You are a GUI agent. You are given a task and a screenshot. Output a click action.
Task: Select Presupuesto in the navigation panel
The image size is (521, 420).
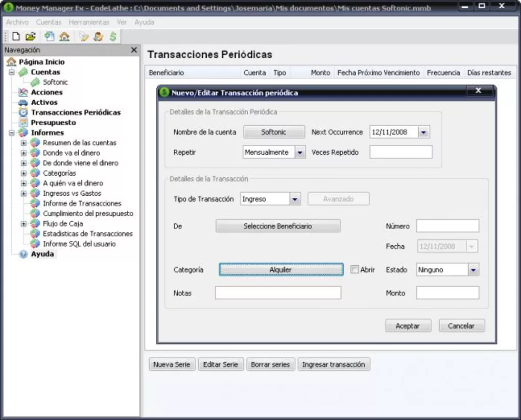pos(53,123)
